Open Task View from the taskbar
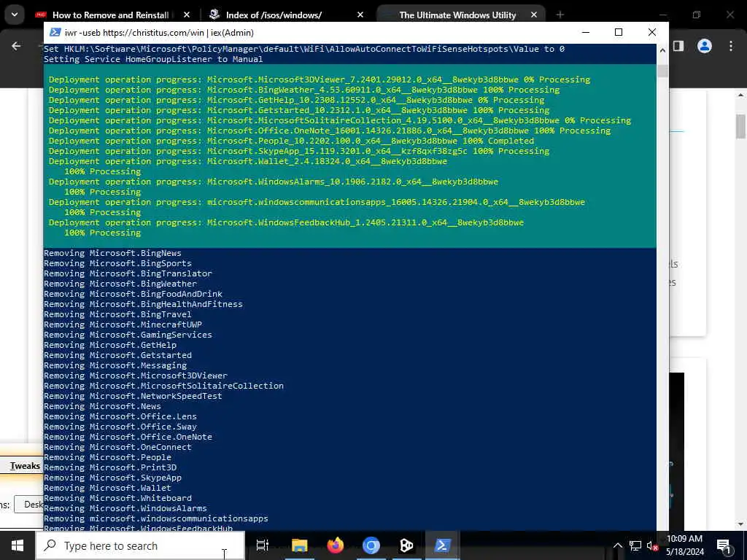Viewport: 747px width, 560px height. coord(263,545)
